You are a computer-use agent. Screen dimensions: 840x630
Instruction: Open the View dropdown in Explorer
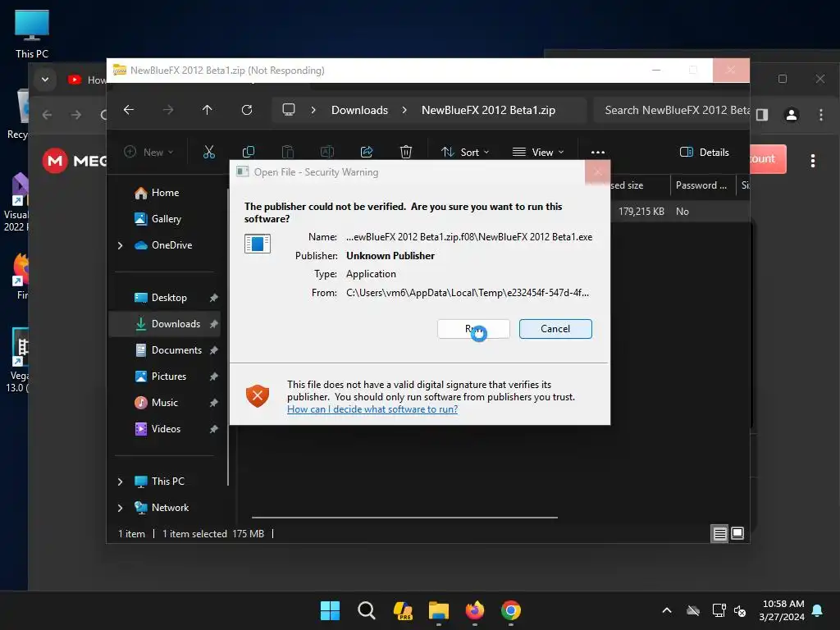538,152
